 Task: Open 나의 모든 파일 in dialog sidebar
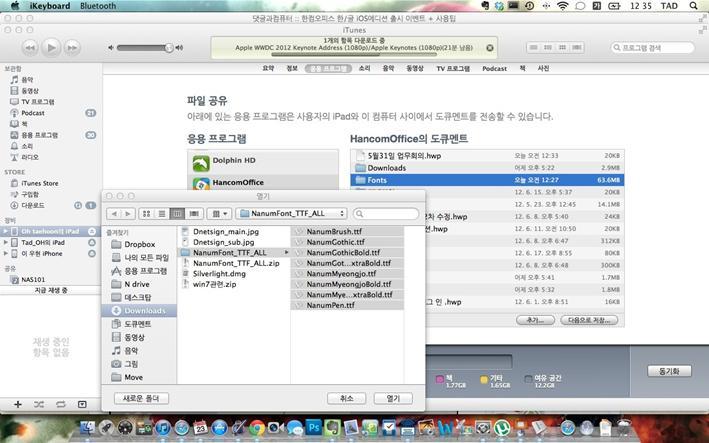pyautogui.click(x=146, y=258)
